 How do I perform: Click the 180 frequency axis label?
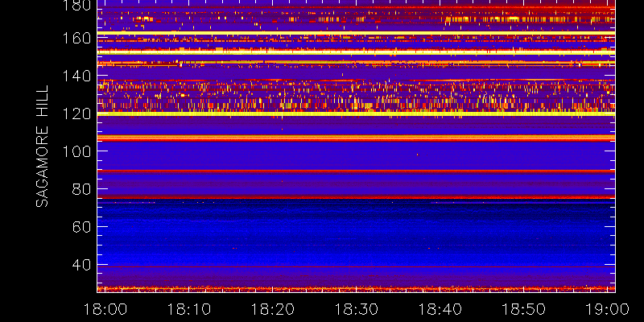pyautogui.click(x=76, y=5)
